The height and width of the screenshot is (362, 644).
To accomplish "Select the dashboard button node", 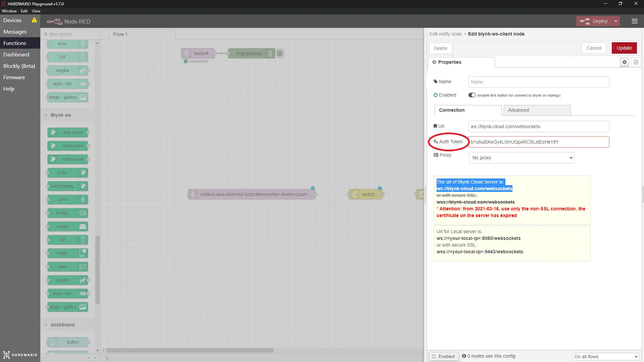I will [x=68, y=342].
